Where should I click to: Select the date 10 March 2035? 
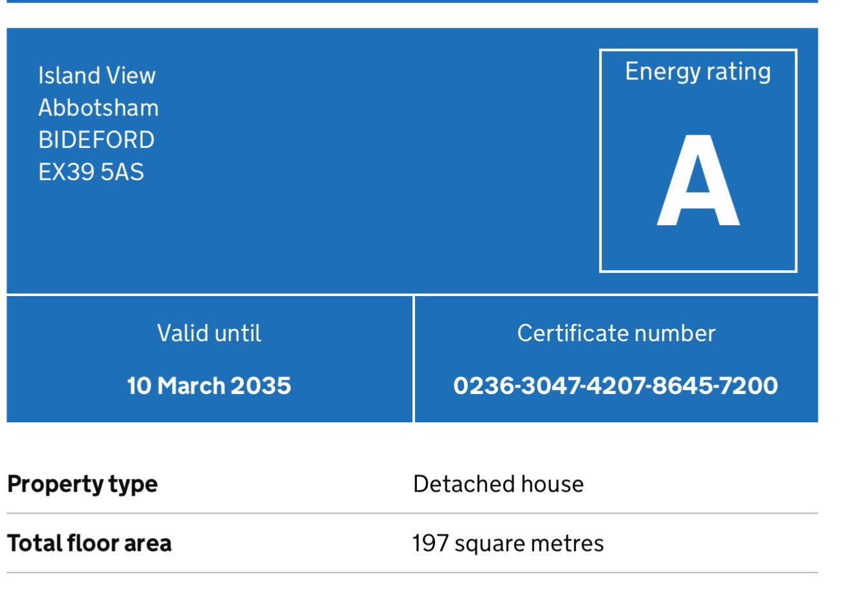pyautogui.click(x=209, y=386)
